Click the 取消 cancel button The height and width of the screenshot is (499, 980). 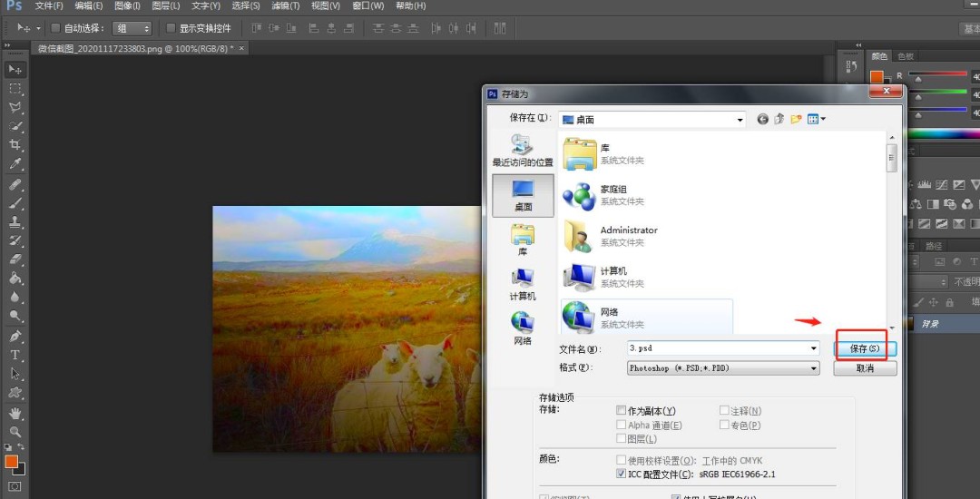(x=865, y=368)
